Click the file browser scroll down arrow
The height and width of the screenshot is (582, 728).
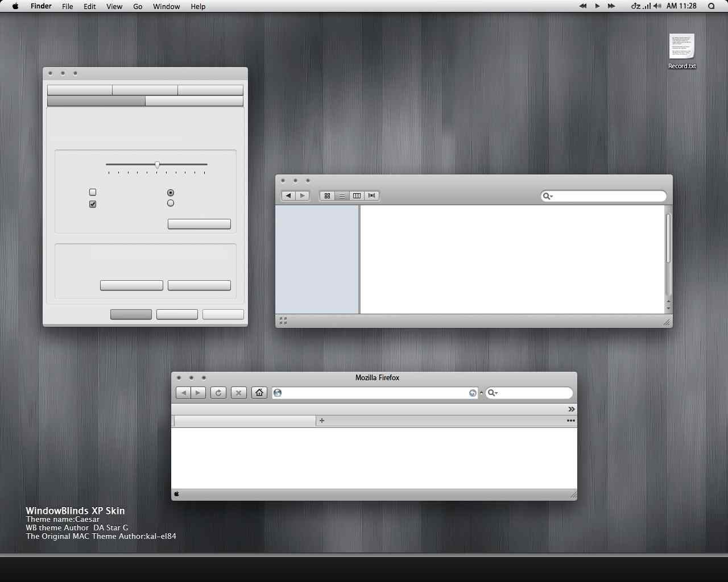(x=668, y=309)
